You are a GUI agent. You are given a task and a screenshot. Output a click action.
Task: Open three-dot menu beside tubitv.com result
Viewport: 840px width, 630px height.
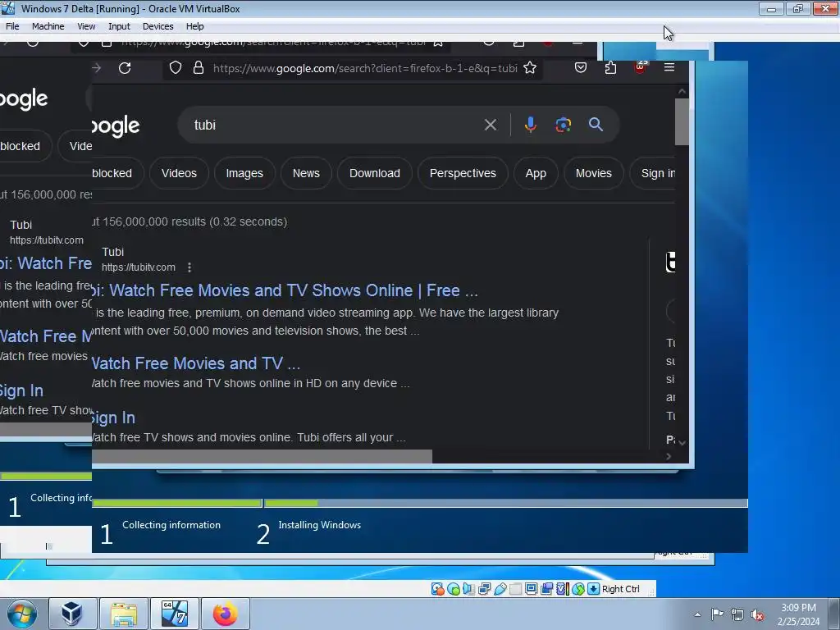tap(189, 267)
